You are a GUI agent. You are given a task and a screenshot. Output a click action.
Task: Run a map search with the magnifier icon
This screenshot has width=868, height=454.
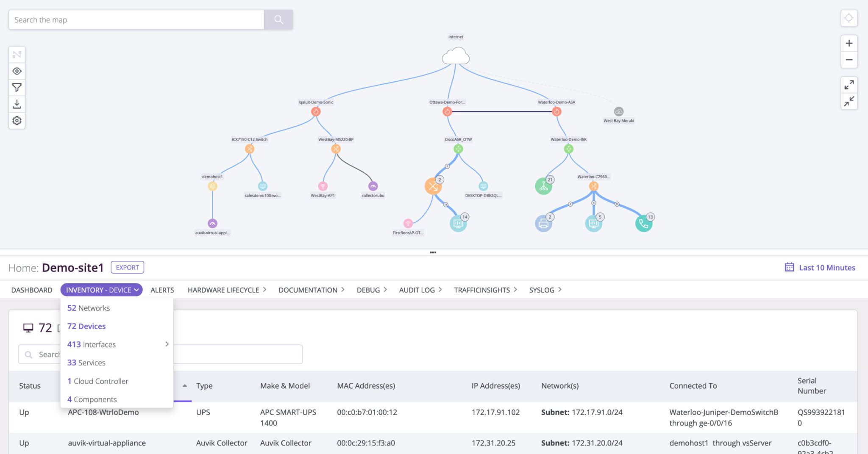coord(278,19)
